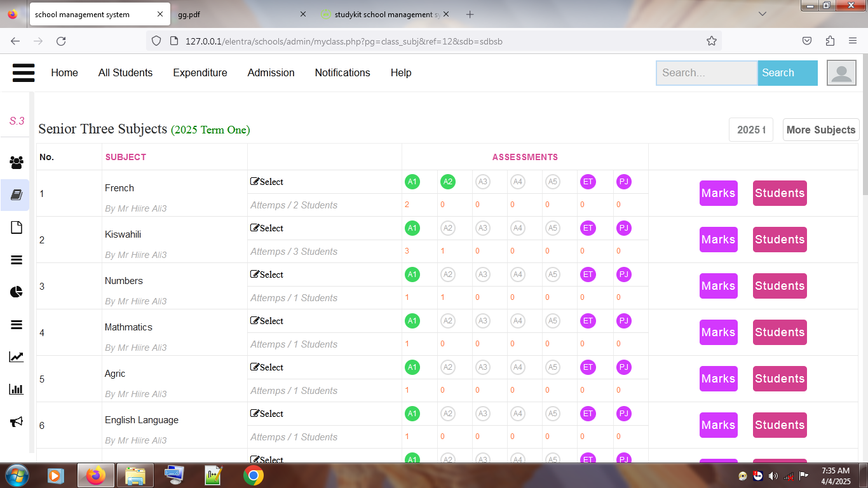Click the megaphone announcements icon in sidebar

click(17, 422)
